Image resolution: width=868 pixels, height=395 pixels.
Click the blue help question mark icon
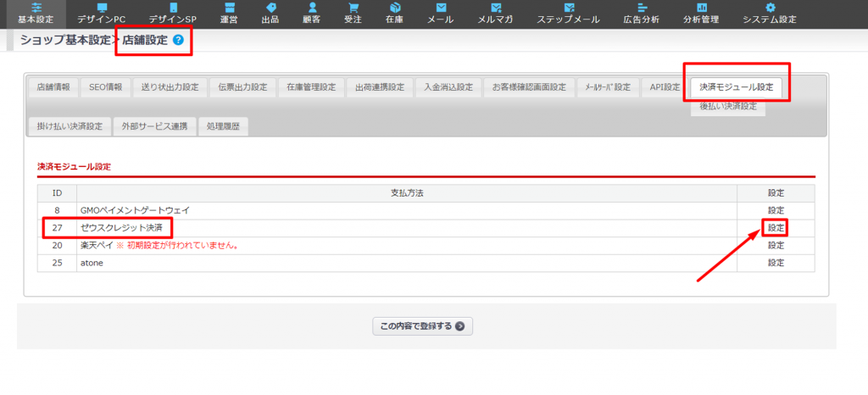pyautogui.click(x=178, y=40)
